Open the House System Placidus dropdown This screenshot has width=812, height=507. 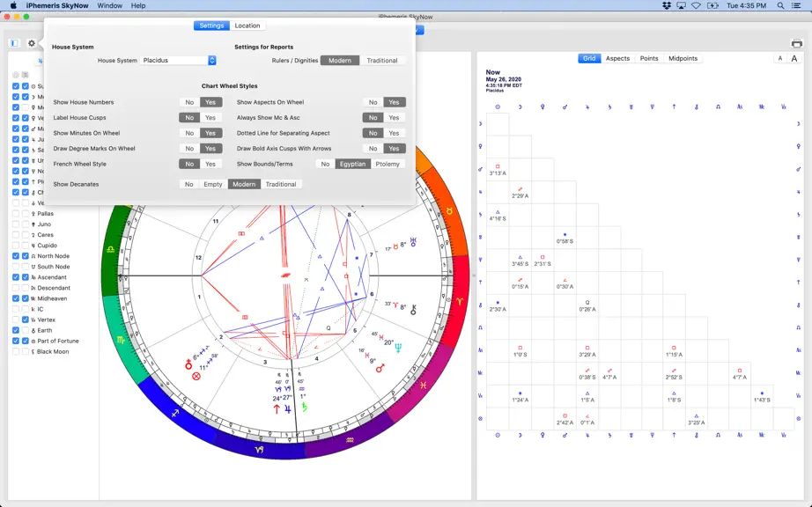coord(178,61)
